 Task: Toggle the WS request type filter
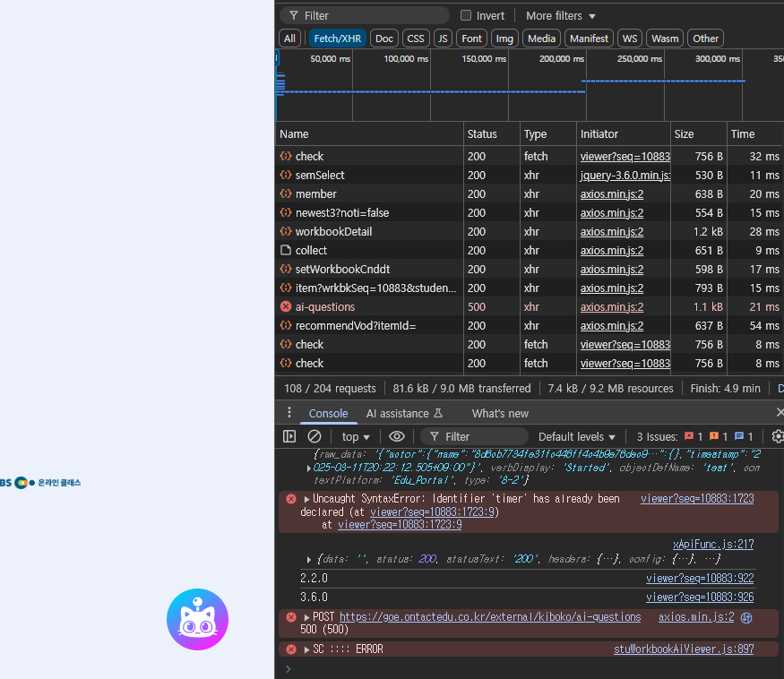631,39
